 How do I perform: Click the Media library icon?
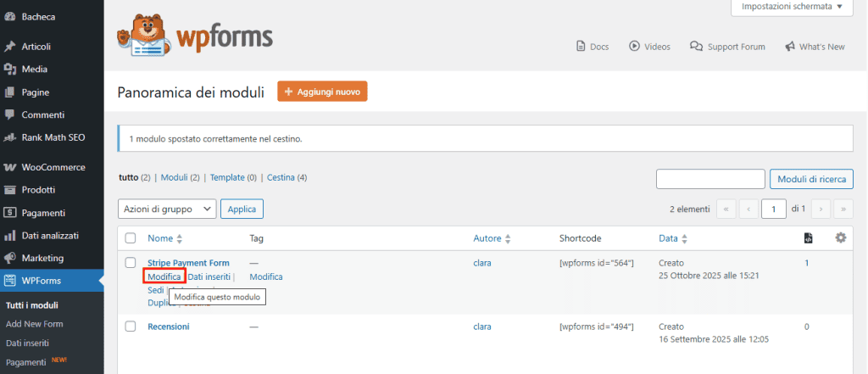coord(9,70)
